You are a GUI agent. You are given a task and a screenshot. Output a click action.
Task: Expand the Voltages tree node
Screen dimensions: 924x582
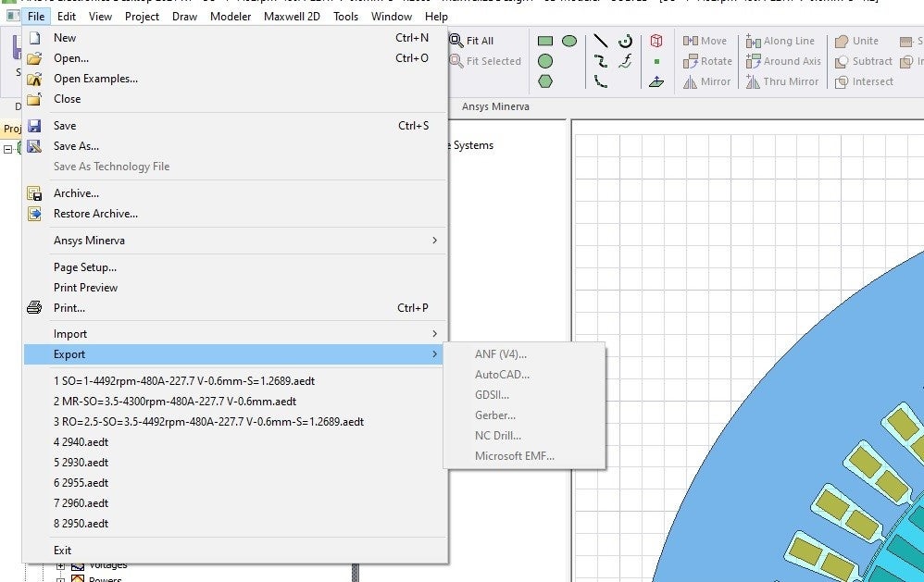[62, 565]
